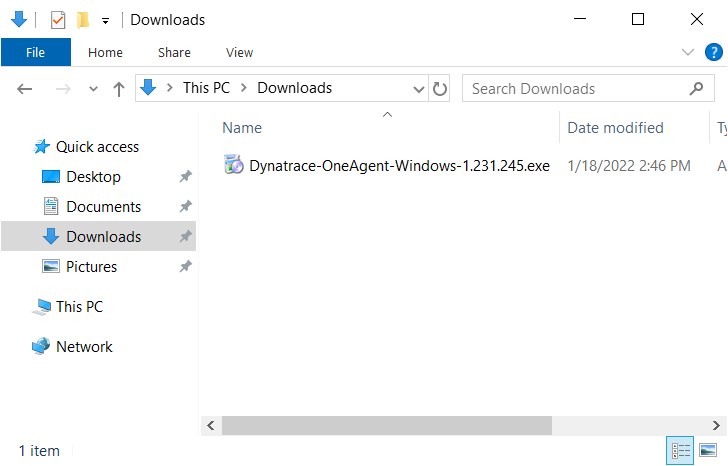Expand the root chevron in address bar
728x466 pixels.
pos(170,87)
